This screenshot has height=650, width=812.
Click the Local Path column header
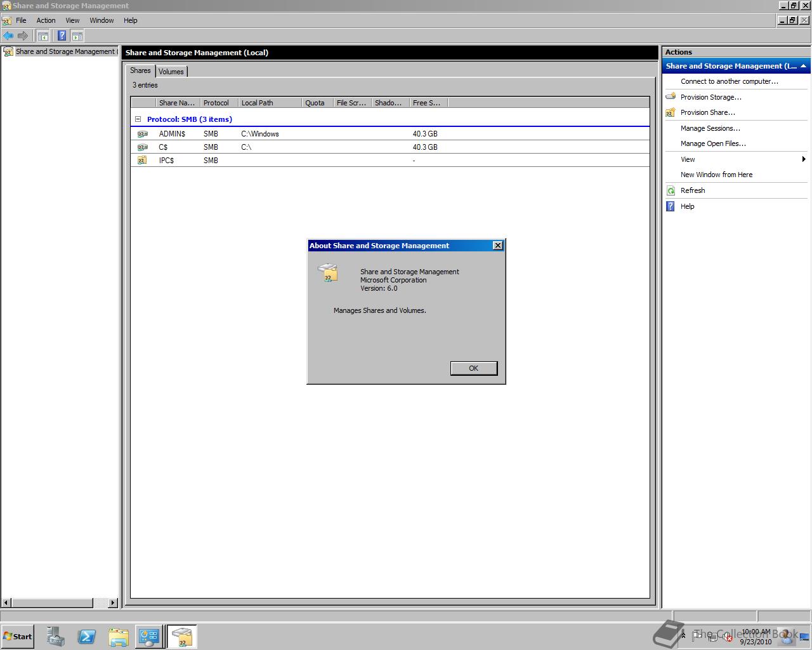270,103
